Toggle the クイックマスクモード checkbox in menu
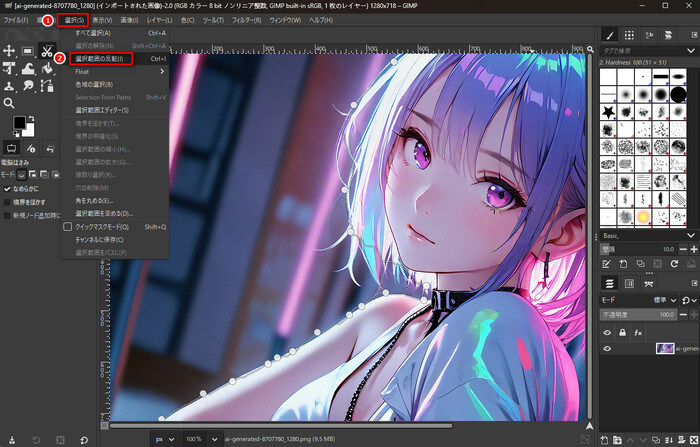700x447 pixels. click(67, 227)
